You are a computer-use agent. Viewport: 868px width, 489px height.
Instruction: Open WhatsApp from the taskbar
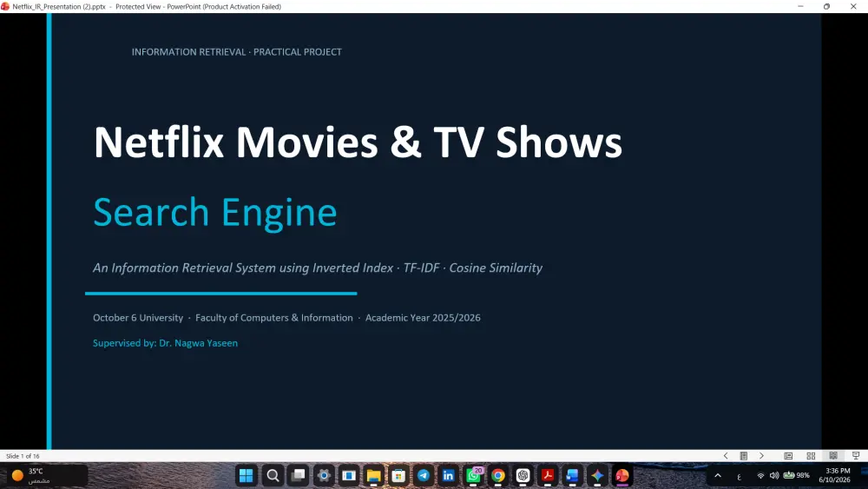pos(474,475)
